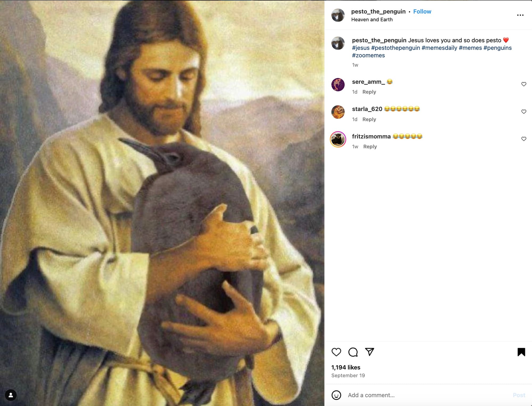Open the emoji picker smiley icon
Screen dimensions: 532x406
[336, 395]
